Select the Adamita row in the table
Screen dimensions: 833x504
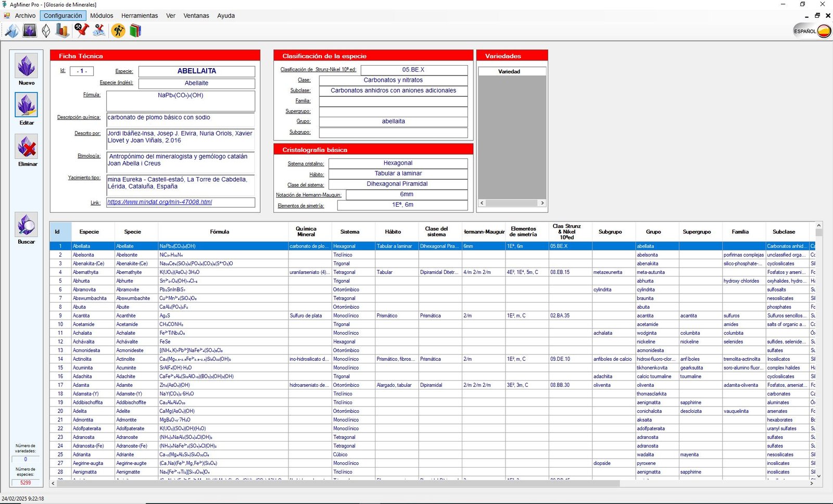point(433,385)
